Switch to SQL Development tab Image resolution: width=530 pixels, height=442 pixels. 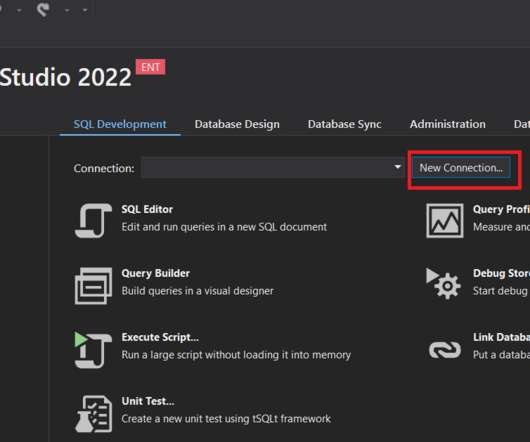(x=120, y=124)
